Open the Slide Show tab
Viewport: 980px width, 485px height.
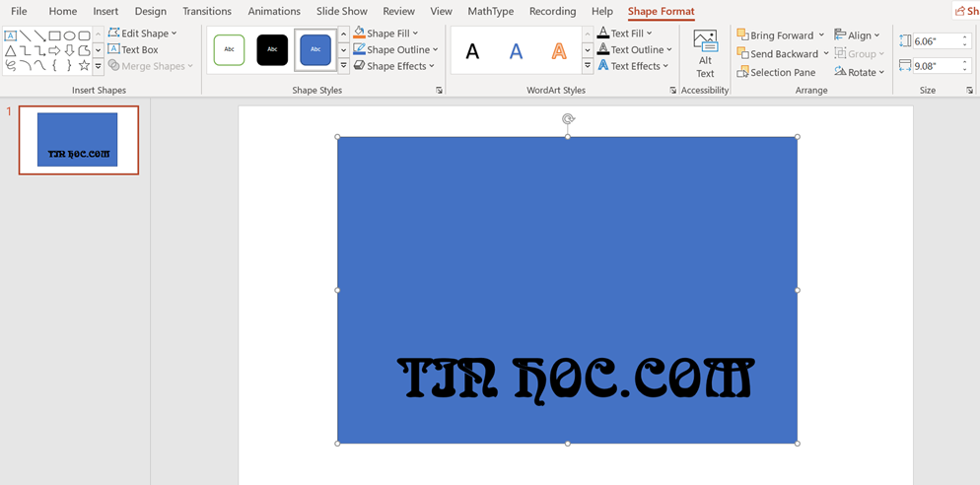tap(341, 11)
